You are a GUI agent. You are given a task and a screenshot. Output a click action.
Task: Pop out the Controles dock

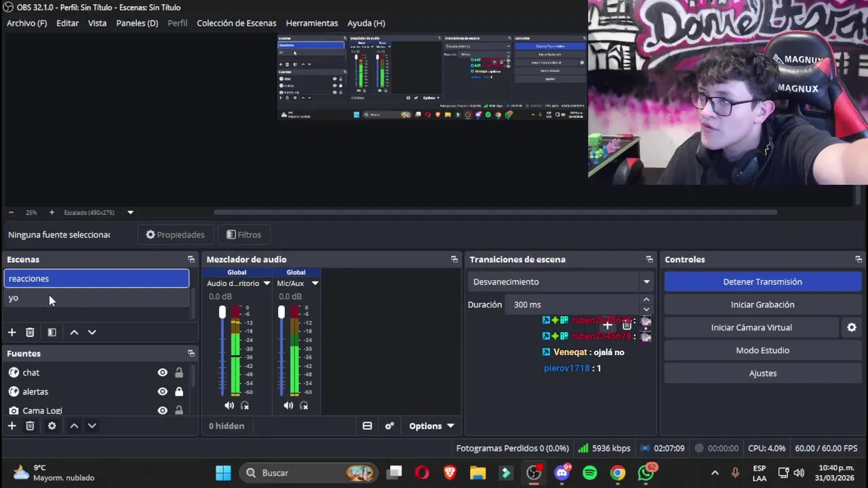click(859, 260)
